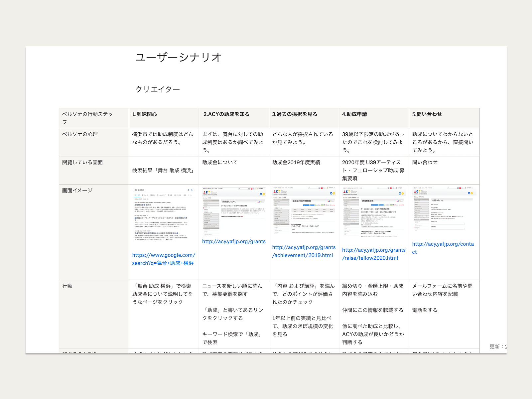
Task: Click the 5.問い合わせ column header
Action: (444, 118)
